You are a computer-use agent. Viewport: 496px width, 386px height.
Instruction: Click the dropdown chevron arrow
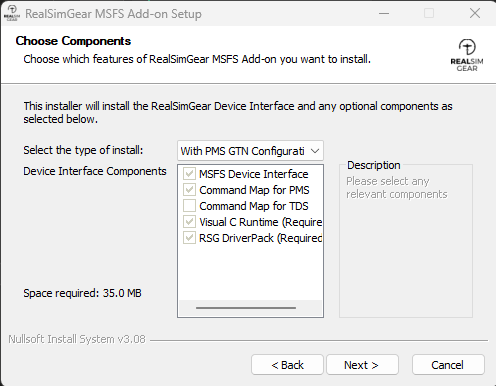pos(315,151)
